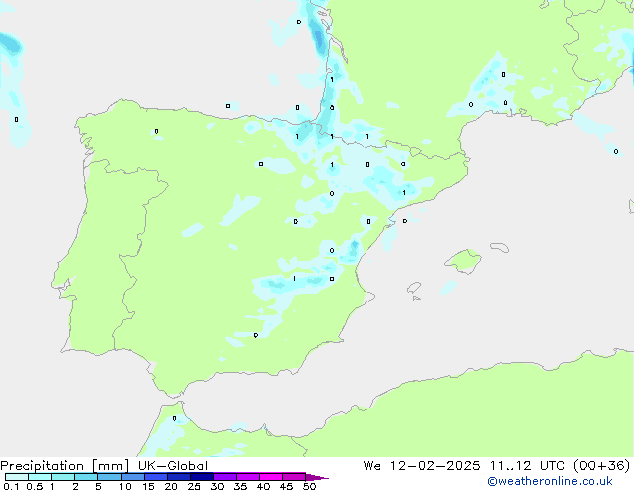Click the 'Precipitation [mm]' label
This screenshot has width=634, height=490.
click(x=65, y=466)
